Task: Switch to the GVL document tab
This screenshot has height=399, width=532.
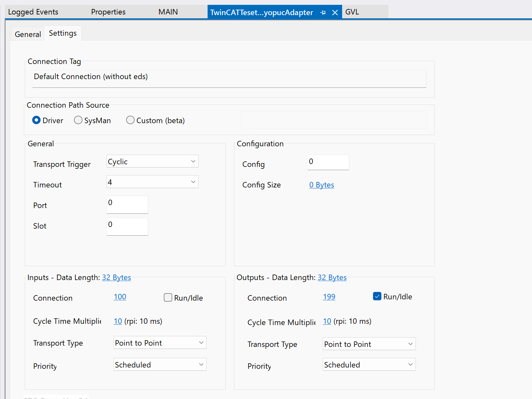Action: coord(352,12)
